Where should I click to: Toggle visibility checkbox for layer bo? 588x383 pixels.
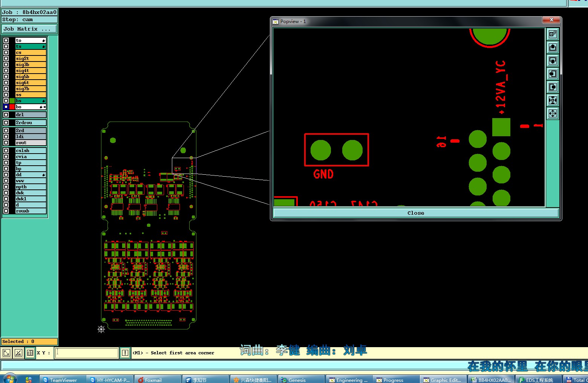pyautogui.click(x=6, y=107)
